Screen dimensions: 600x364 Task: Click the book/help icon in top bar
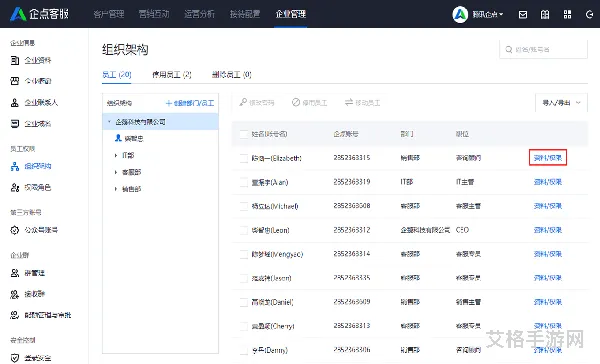pos(545,15)
